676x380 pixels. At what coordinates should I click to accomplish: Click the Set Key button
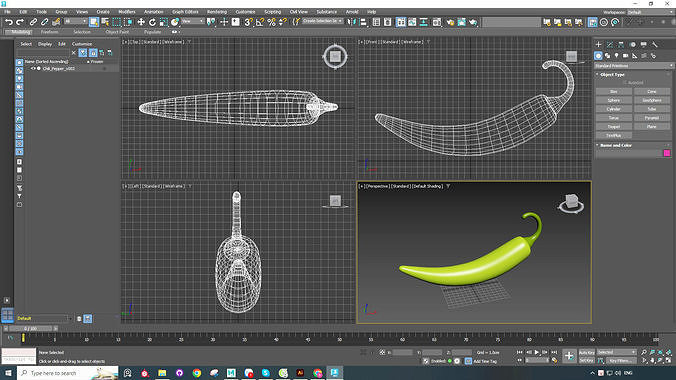point(586,361)
